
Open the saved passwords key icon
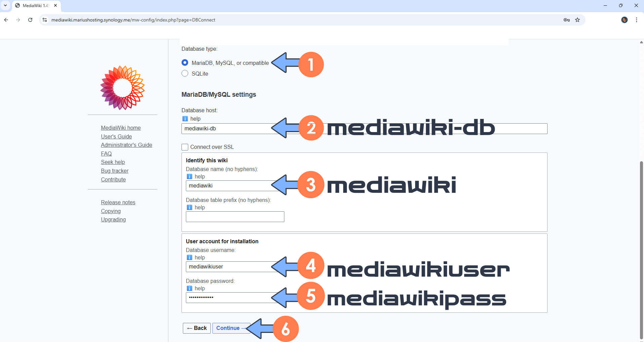(x=566, y=20)
